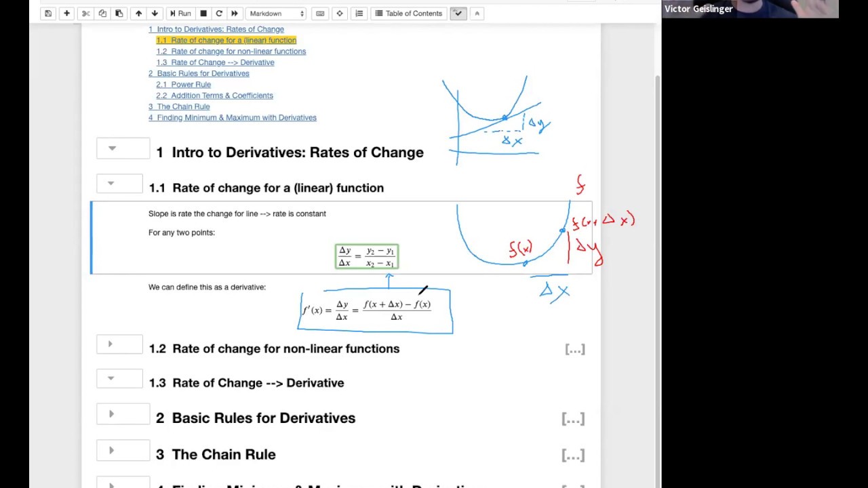Click the crosshair target toolbar icon
Screen dimensions: 868x488
340,14
